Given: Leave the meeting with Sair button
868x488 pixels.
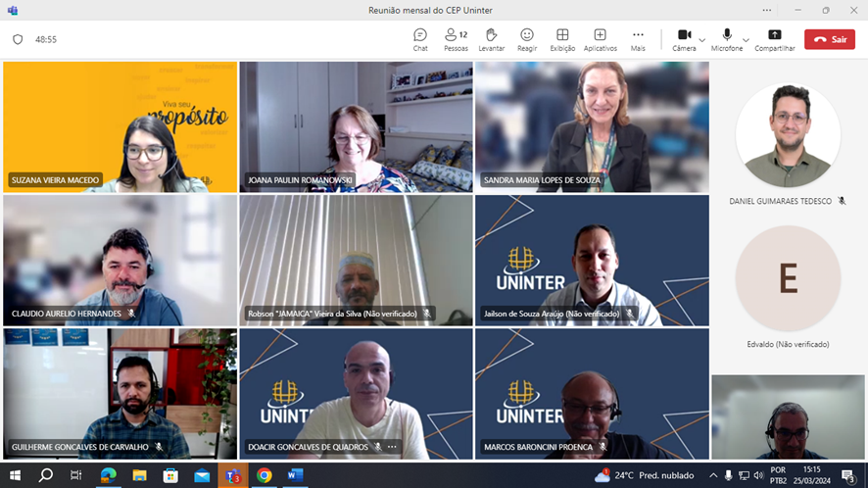Looking at the screenshot, I should pos(829,39).
